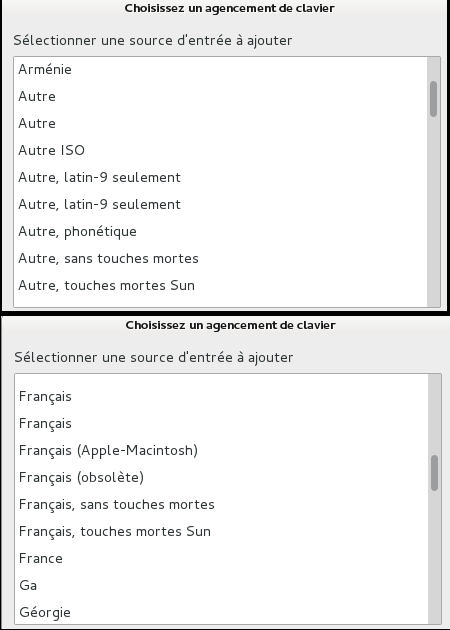This screenshot has height=630, width=450.
Task: Select the Ga keyboard layout
Action: pyautogui.click(x=221, y=585)
